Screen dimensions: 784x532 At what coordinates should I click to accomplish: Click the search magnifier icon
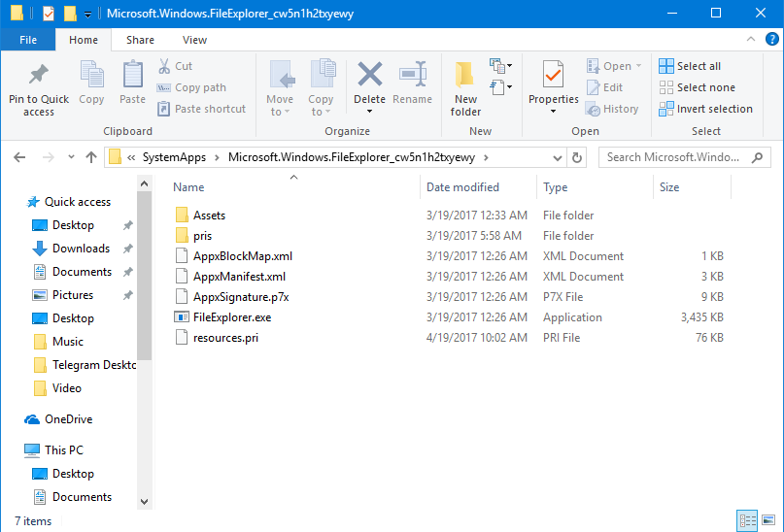[758, 158]
